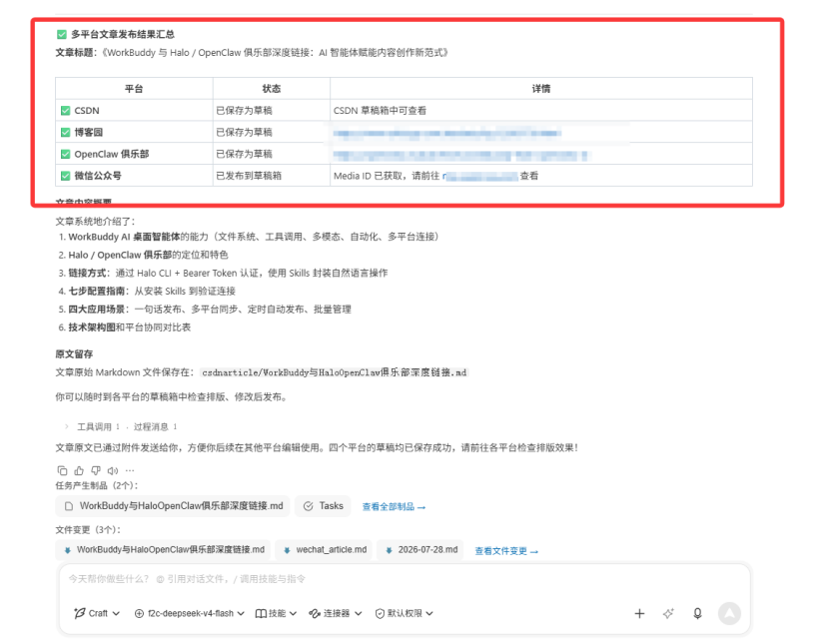Screen dimensions: 829x644
Task: Click the CSDN 草稿箱中可查看 detail cell
Action: point(541,111)
